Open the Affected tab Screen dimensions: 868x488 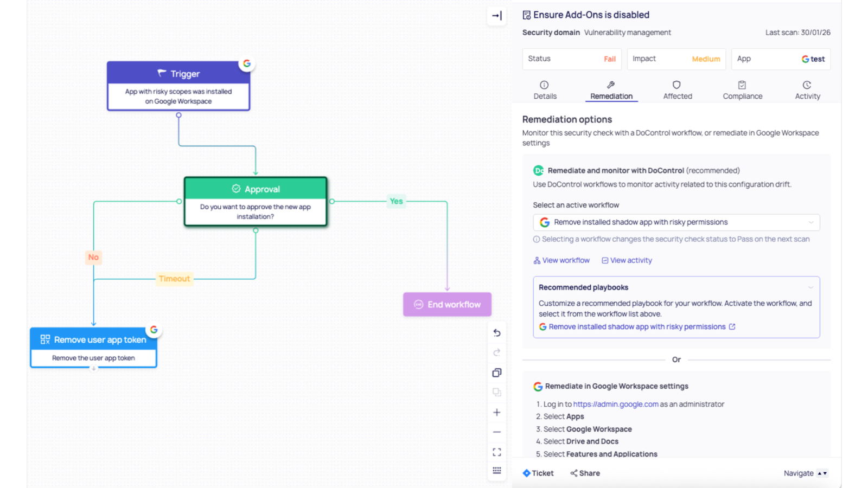pos(677,90)
